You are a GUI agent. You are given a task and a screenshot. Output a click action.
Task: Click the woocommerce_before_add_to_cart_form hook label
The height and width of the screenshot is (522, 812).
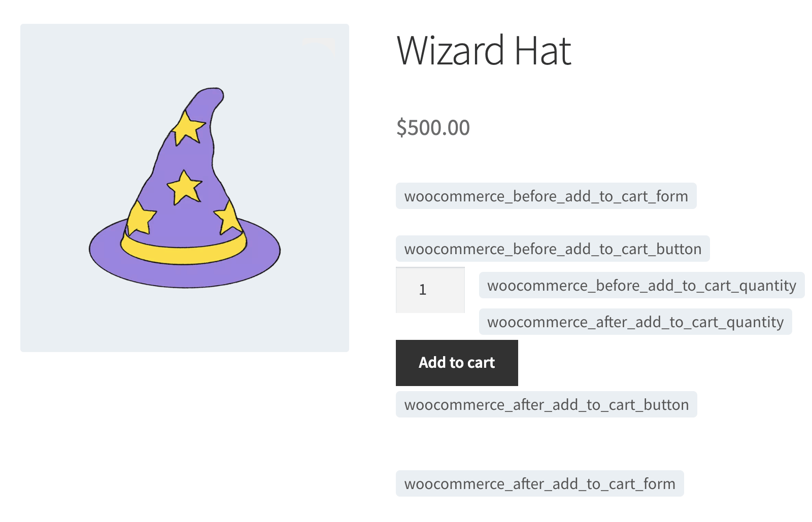[546, 196]
